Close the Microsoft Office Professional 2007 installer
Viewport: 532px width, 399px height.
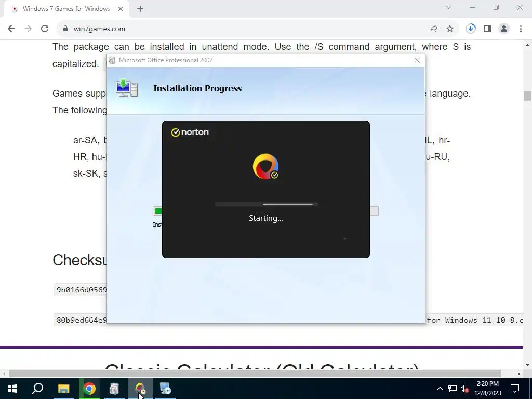[417, 60]
